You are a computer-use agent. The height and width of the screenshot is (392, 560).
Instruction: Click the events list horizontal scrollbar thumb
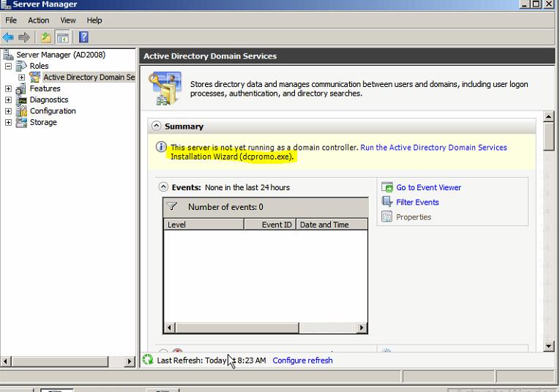pos(236,328)
